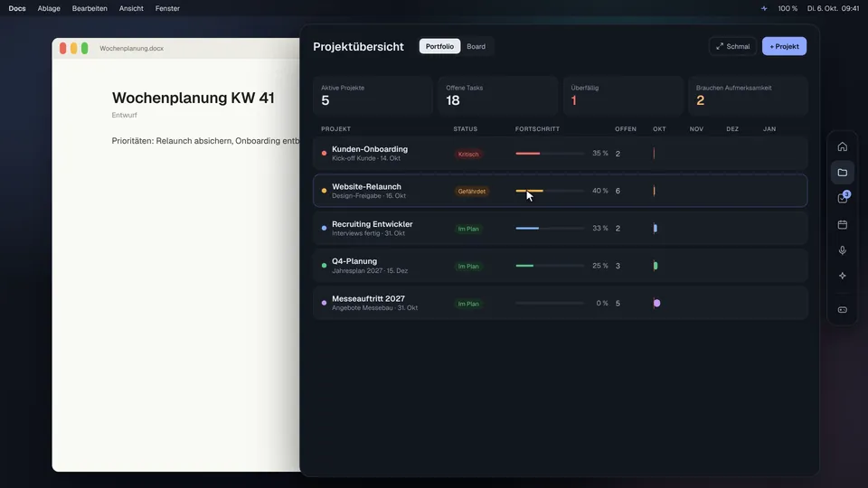Select the Q4-Planung project name

click(x=354, y=261)
